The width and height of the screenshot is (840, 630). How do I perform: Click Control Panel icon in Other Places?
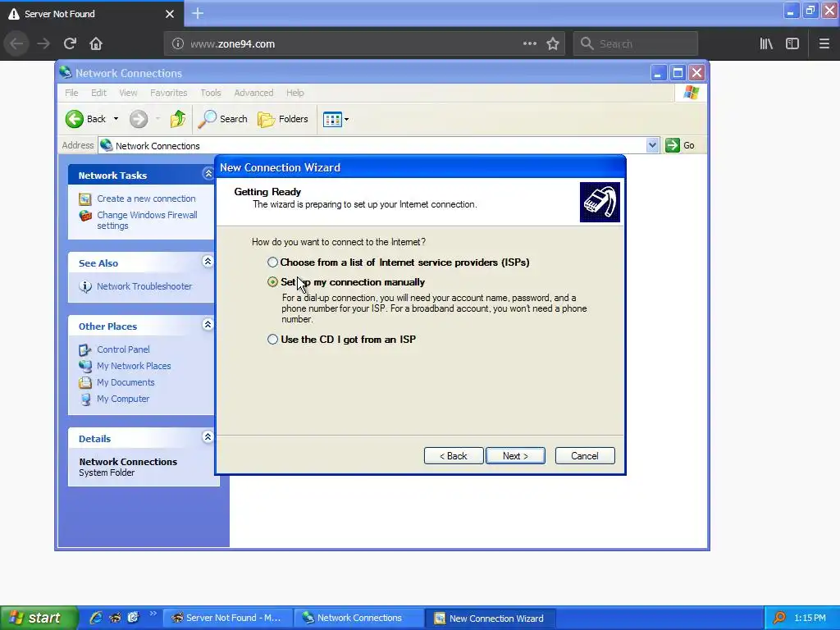coord(85,349)
